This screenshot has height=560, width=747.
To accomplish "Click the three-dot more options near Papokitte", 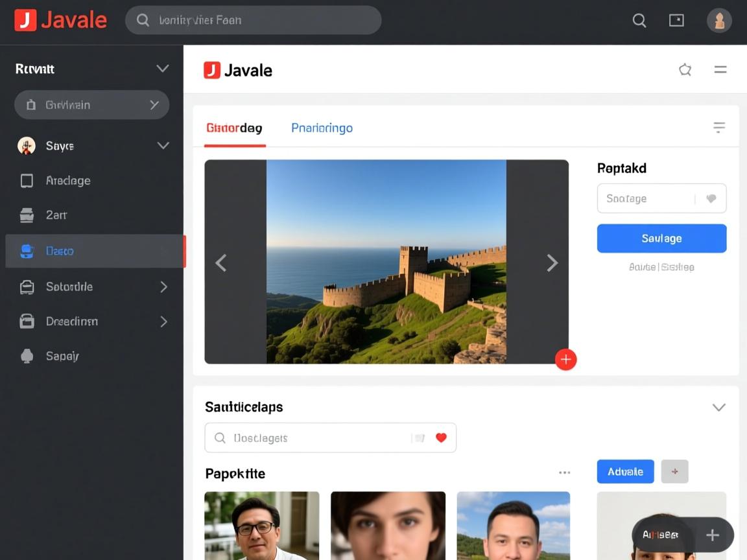I will 564,473.
